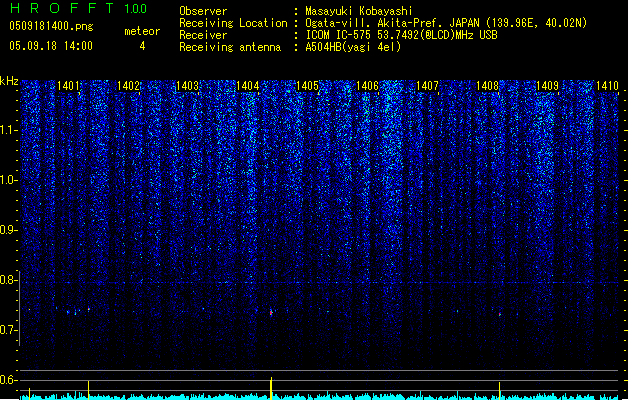
Task: Click the 1407 time marker
Action: click(427, 85)
